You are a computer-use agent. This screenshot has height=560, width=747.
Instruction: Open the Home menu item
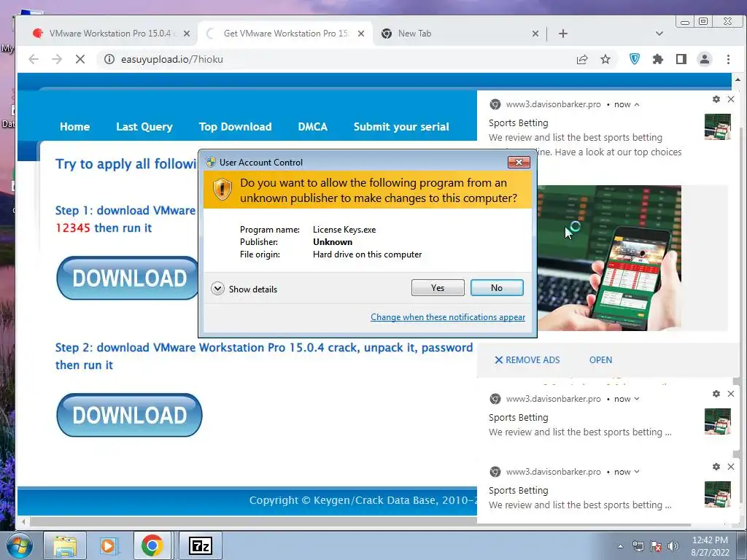[75, 127]
